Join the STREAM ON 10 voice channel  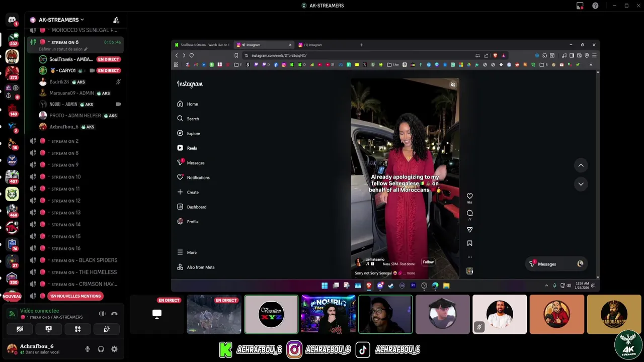(x=75, y=177)
